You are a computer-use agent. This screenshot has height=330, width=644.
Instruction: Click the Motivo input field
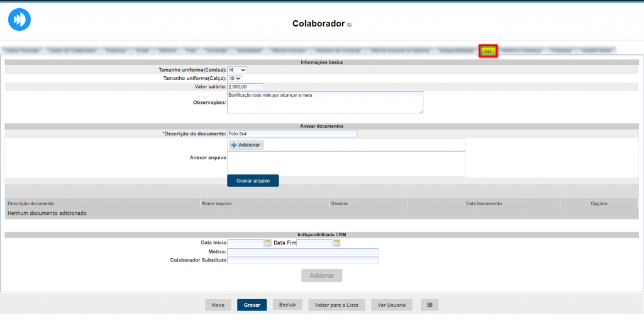(x=303, y=251)
